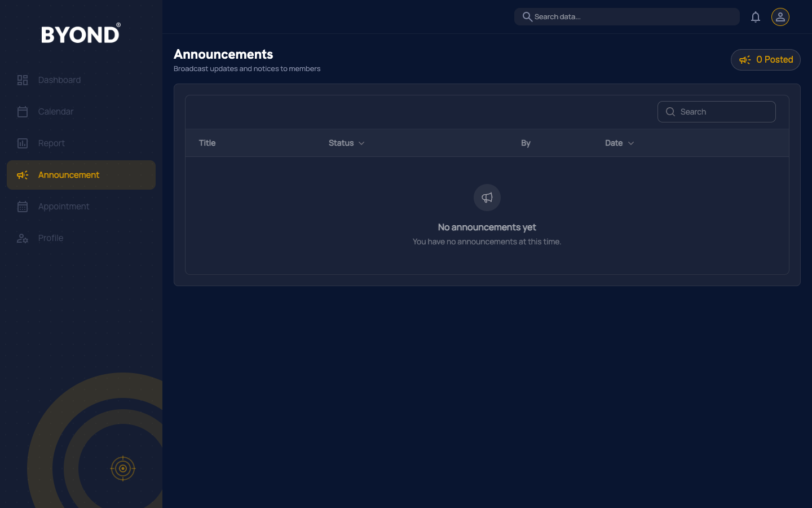
Task: Click the By column header
Action: click(526, 143)
